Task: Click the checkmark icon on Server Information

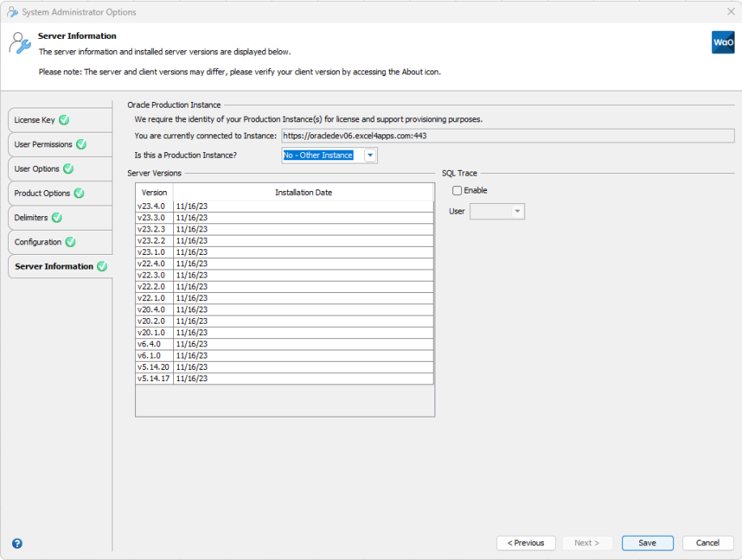Action: [x=102, y=265]
